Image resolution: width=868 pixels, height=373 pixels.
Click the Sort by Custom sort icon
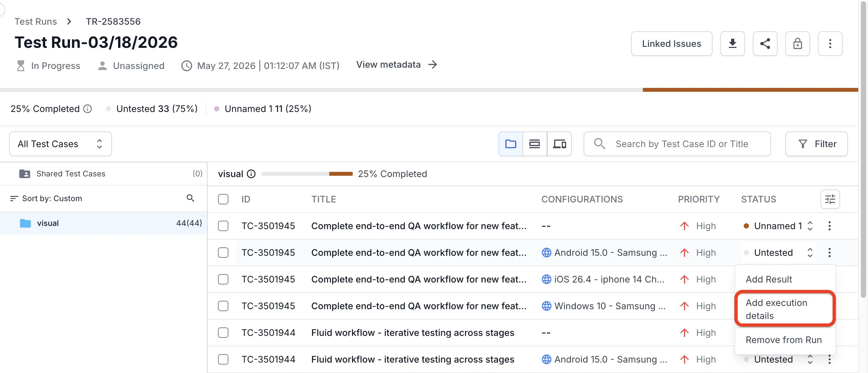coord(14,198)
